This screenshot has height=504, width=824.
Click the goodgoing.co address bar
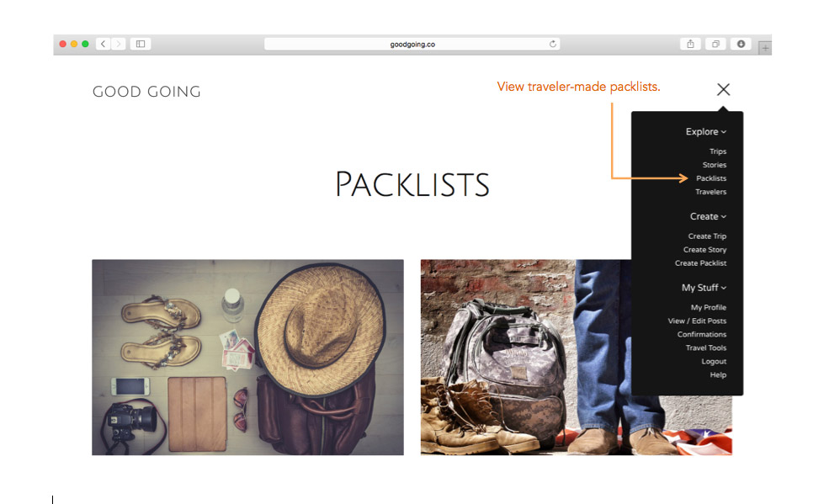(x=412, y=44)
